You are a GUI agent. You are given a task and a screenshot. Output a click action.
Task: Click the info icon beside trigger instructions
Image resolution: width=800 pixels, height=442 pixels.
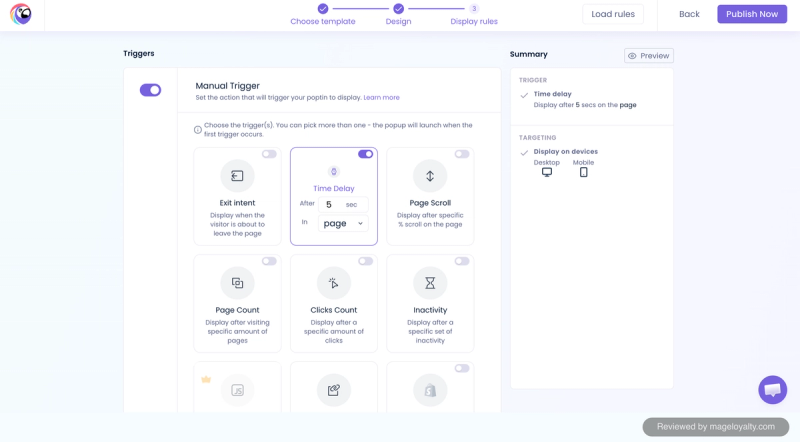coord(197,130)
